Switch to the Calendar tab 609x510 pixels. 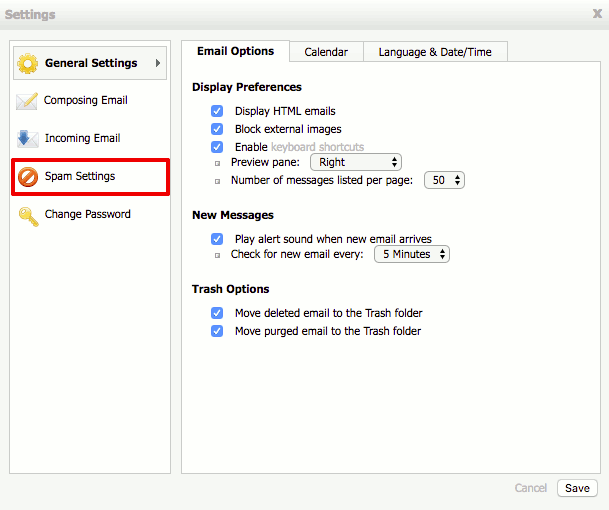point(326,52)
